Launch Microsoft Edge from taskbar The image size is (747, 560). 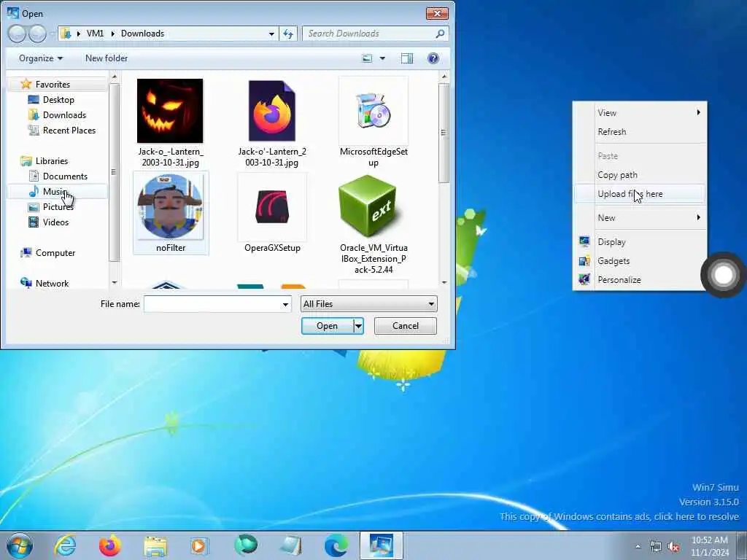[336, 545]
